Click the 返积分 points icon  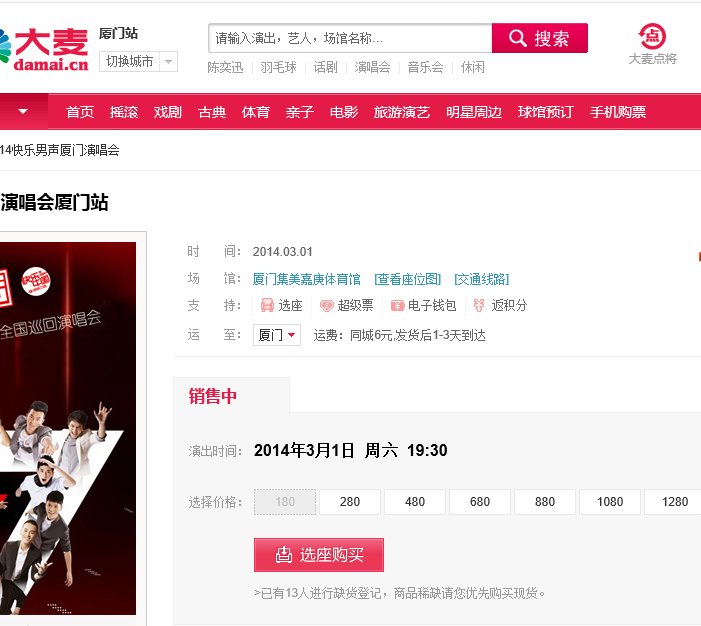point(479,305)
